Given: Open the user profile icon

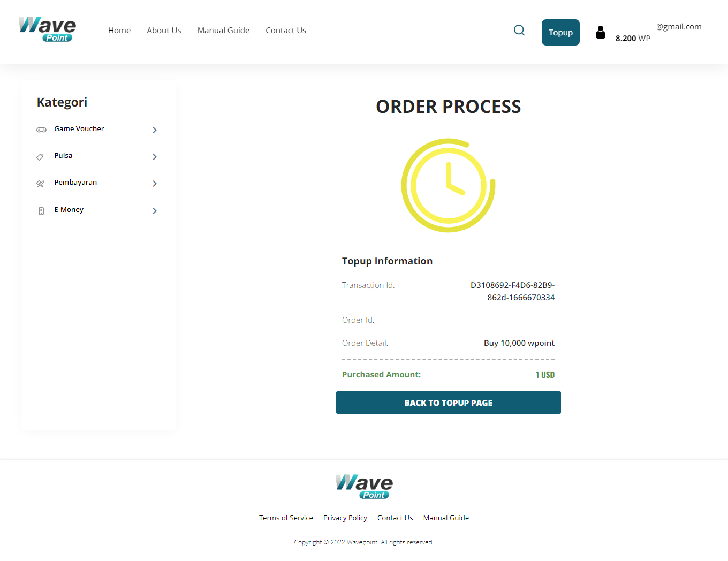Looking at the screenshot, I should coord(601,33).
